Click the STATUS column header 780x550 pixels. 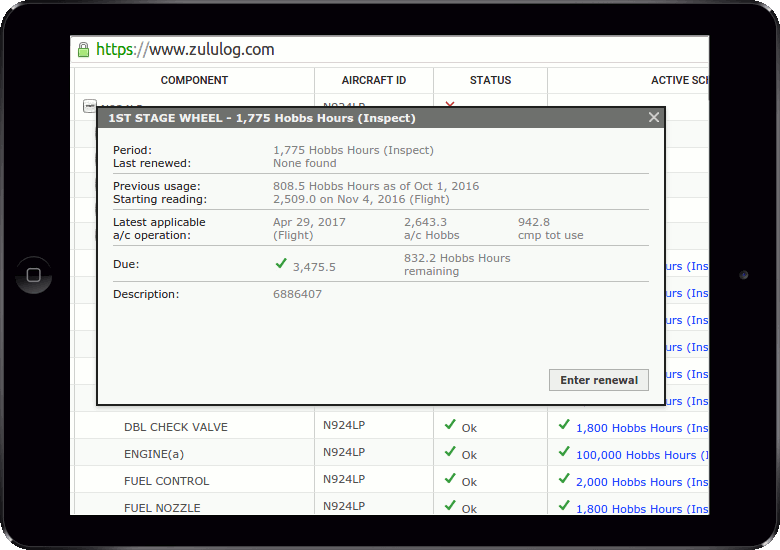(490, 80)
